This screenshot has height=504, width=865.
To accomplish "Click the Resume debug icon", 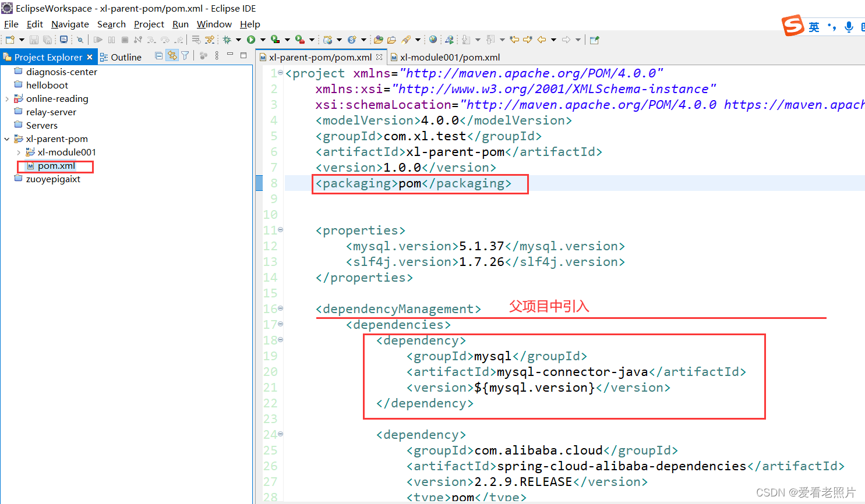I will click(x=98, y=40).
